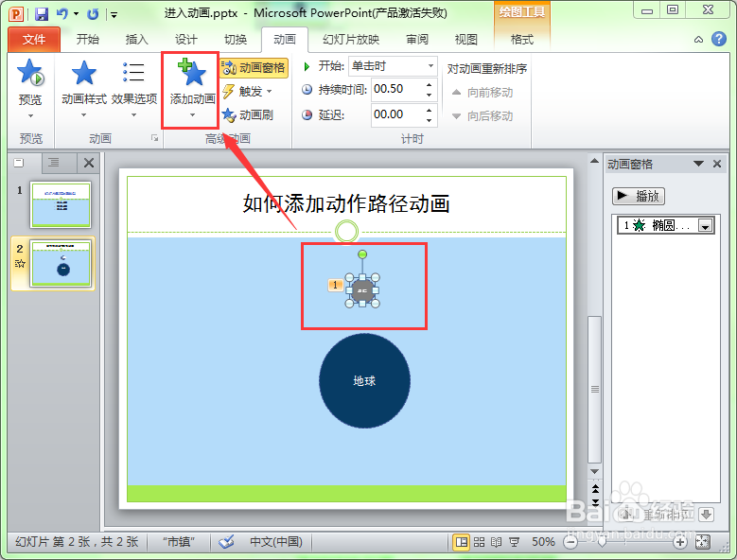
Task: Click the 播放 Play button in animation pane
Action: pyautogui.click(x=639, y=196)
